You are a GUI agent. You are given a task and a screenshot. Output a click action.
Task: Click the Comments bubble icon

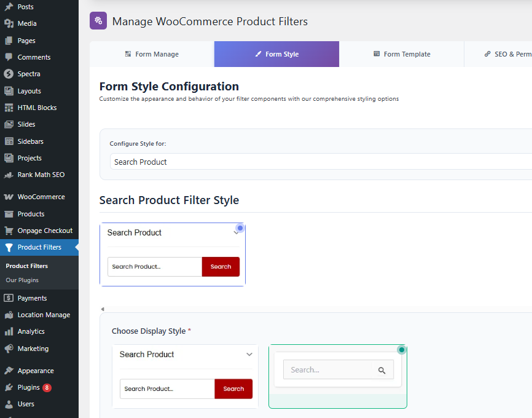(9, 57)
